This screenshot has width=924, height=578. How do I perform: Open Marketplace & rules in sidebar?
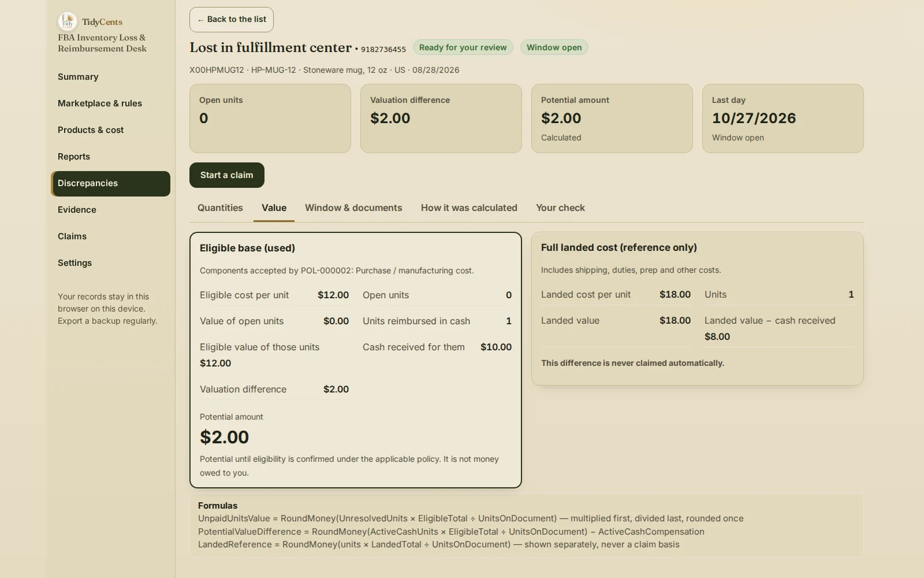(x=110, y=103)
